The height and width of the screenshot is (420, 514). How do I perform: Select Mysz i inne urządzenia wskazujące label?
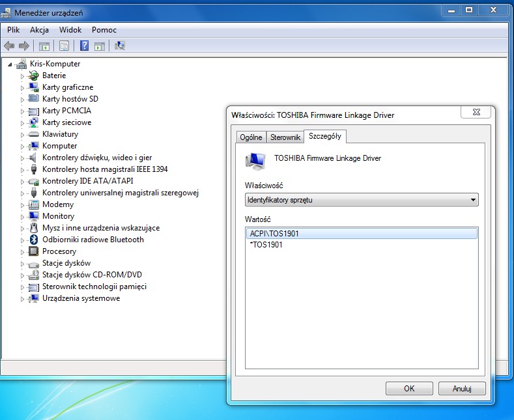pos(101,228)
